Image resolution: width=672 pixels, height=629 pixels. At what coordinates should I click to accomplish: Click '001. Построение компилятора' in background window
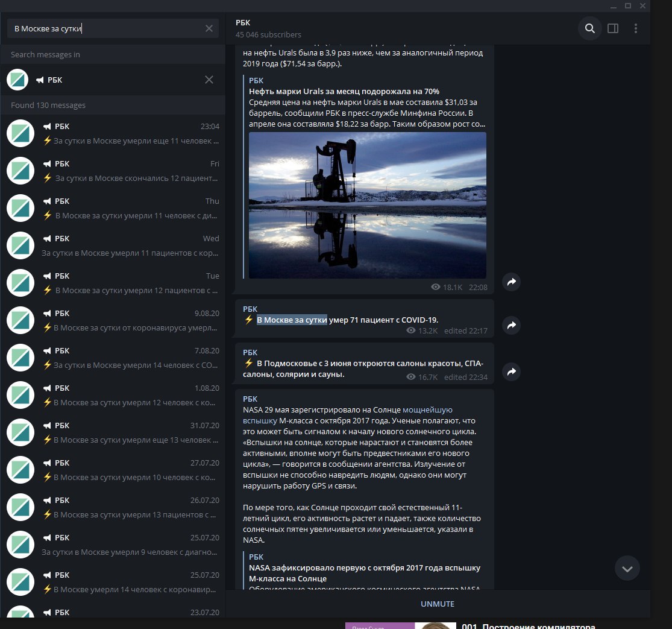click(529, 625)
